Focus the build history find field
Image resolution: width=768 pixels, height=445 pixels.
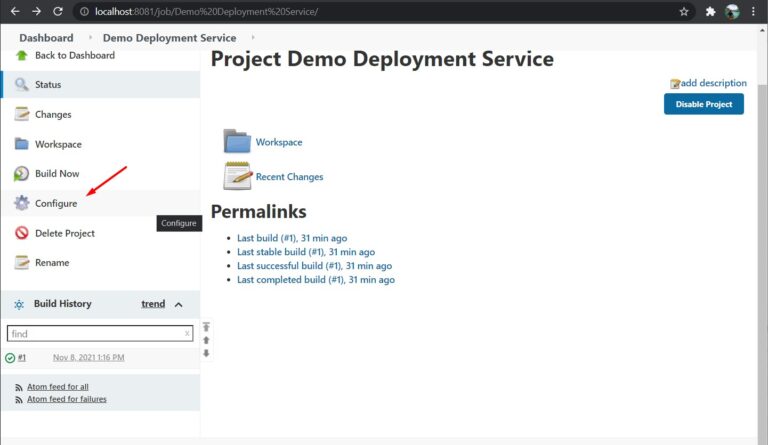coord(95,334)
